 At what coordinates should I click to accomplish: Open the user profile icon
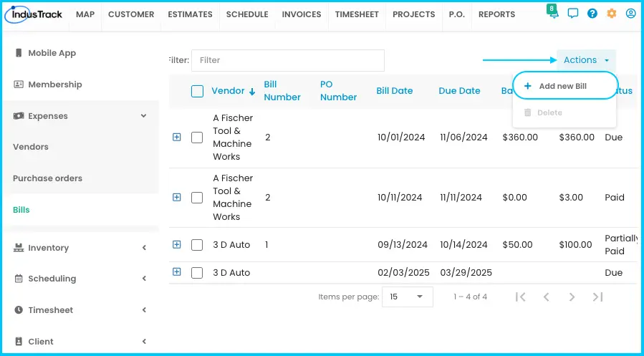coord(631,14)
